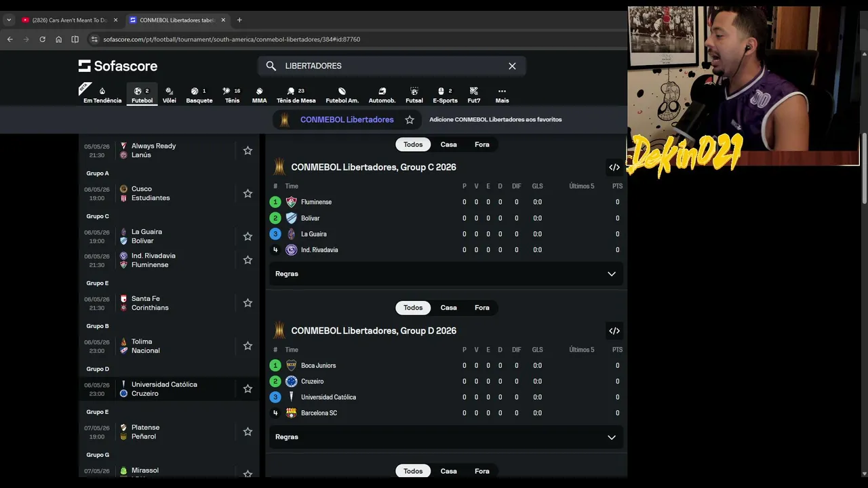Click the browser address bar URL
The height and width of the screenshot is (488, 868).
coord(232,39)
